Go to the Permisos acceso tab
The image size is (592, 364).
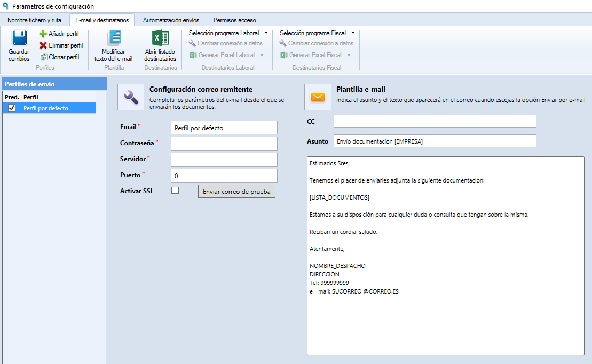pos(234,20)
